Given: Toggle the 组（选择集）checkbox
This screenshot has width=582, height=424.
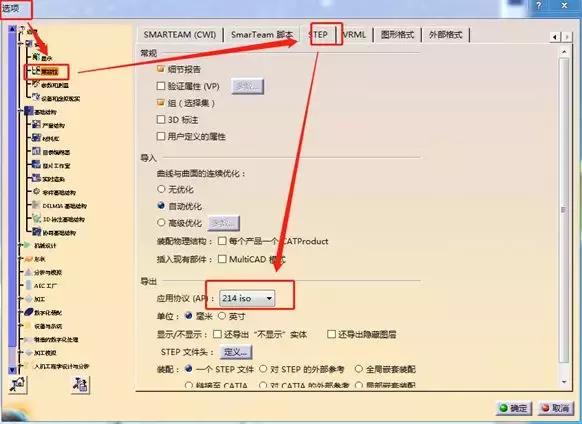Looking at the screenshot, I should 160,103.
